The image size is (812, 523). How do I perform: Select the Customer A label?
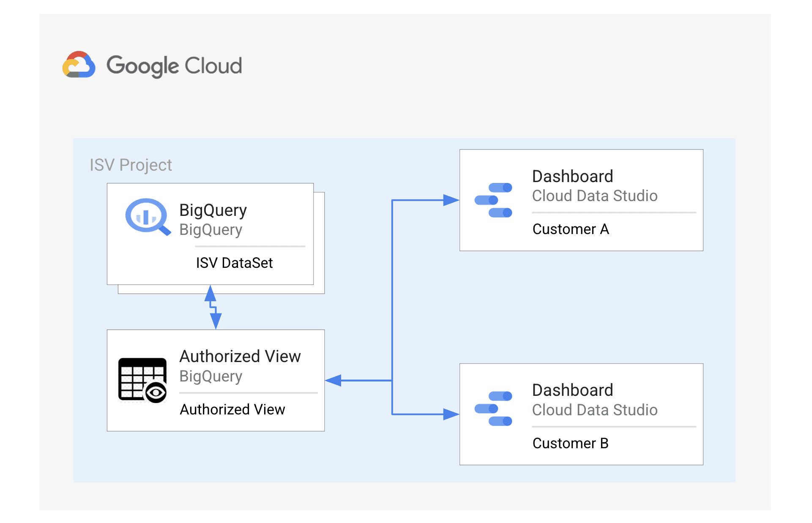coord(570,229)
